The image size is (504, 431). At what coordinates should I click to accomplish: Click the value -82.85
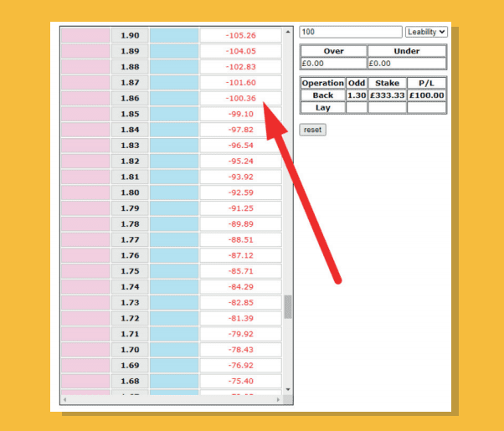click(241, 302)
